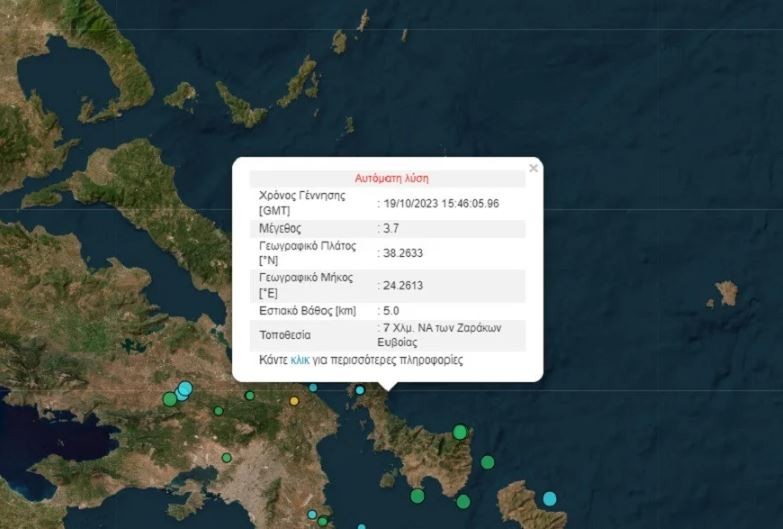783x529 pixels.
Task: Click green marker on southern Evia peninsula
Action: click(459, 432)
